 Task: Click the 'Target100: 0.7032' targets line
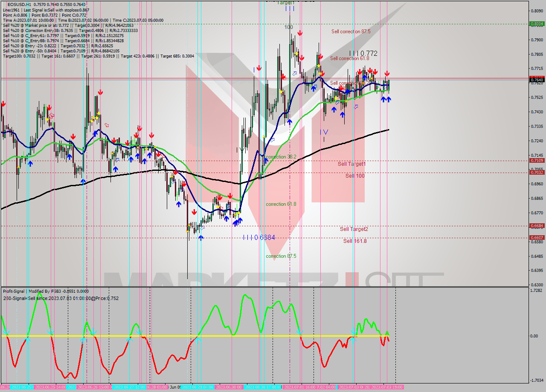coord(98,56)
